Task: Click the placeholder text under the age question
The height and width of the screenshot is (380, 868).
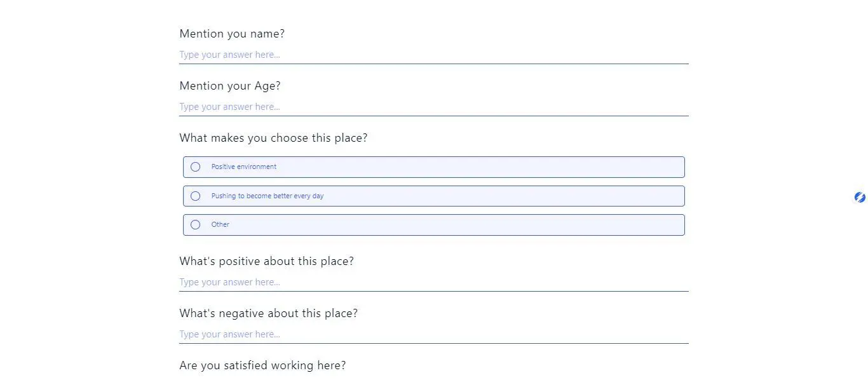Action: click(229, 107)
